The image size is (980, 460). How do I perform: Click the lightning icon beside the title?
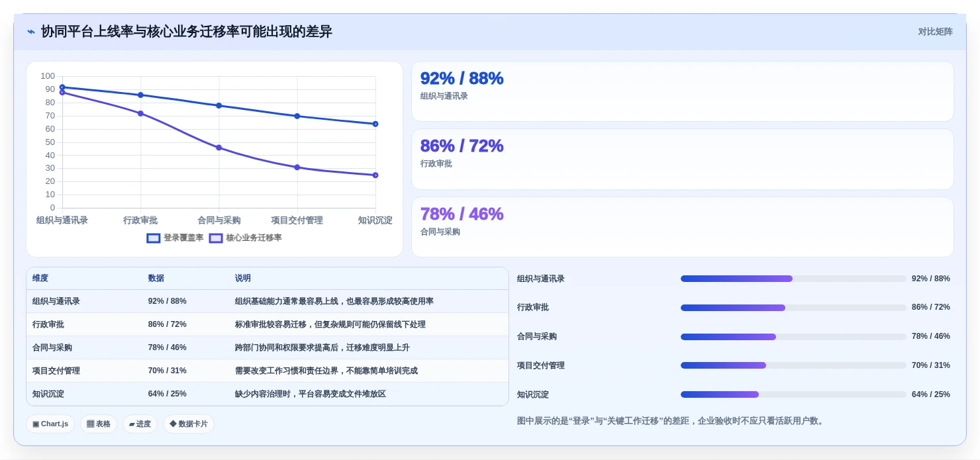click(x=31, y=32)
